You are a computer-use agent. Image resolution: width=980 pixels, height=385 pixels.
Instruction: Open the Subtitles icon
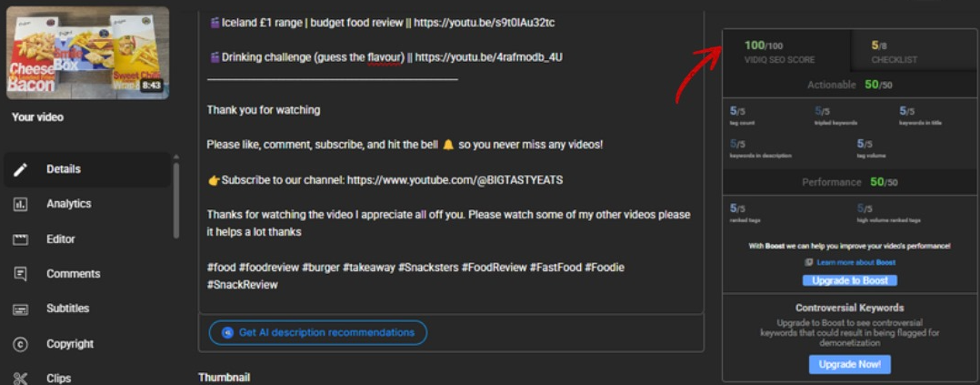[x=20, y=309]
